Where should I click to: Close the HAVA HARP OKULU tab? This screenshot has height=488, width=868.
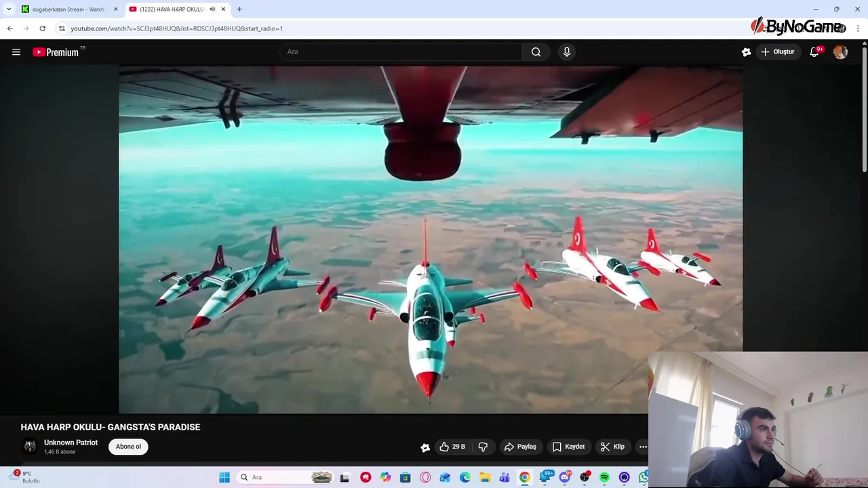pyautogui.click(x=223, y=9)
